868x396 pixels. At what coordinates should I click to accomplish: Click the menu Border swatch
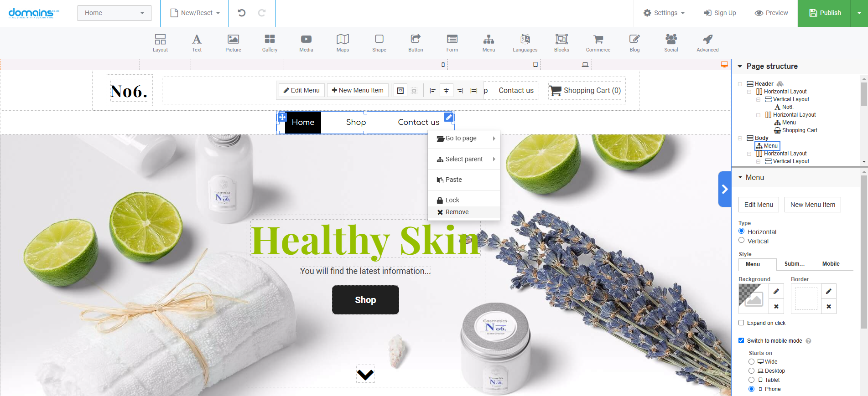point(806,298)
